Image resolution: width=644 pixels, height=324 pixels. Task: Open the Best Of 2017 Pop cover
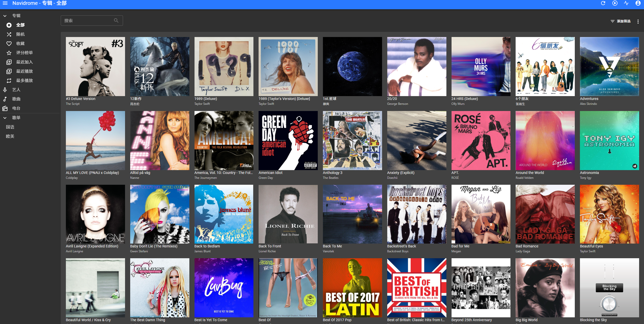point(352,288)
